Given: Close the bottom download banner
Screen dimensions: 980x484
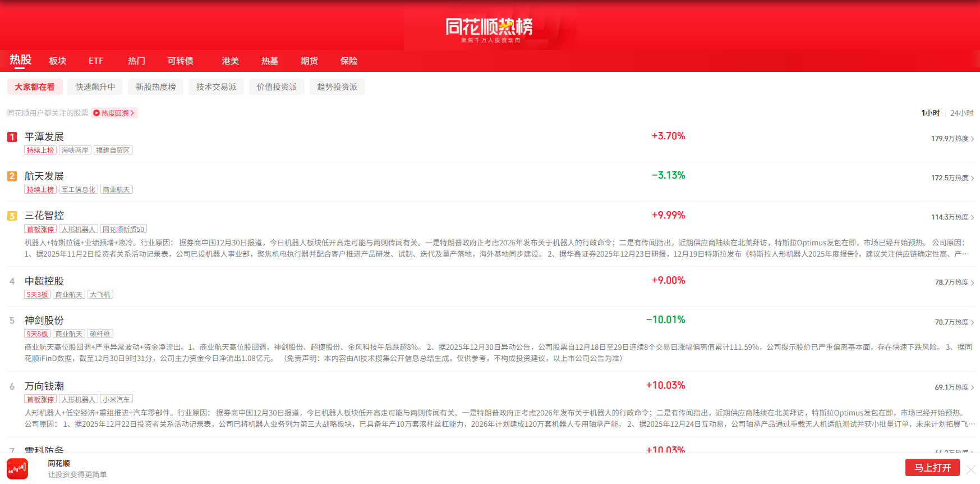Looking at the screenshot, I should (x=971, y=469).
